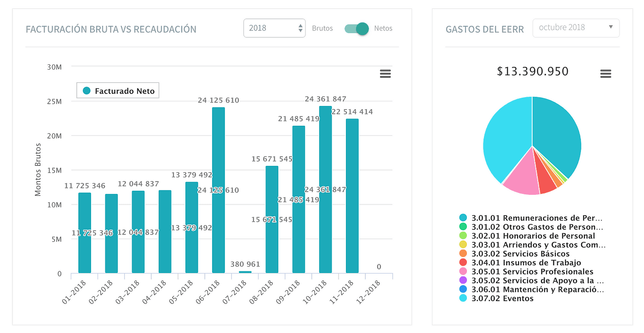Toggle 3.01.01 Remuneraciones de Per… legend item
The image size is (644, 333).
pos(531,218)
